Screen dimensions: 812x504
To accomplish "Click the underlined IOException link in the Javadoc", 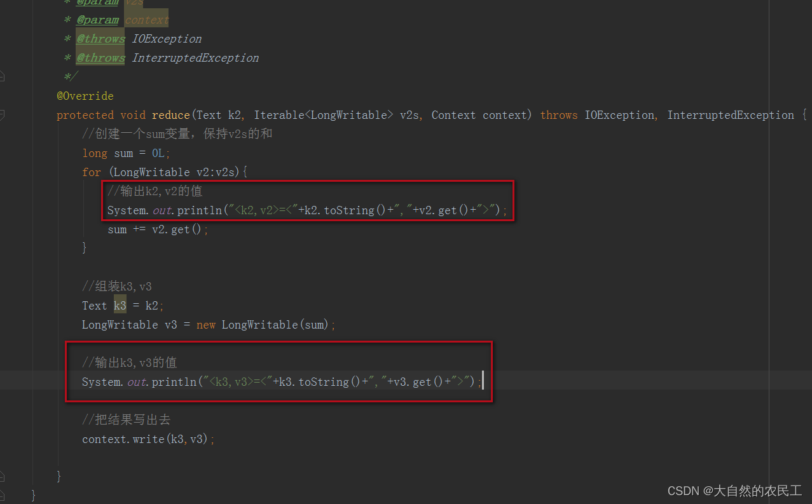I will [x=167, y=39].
